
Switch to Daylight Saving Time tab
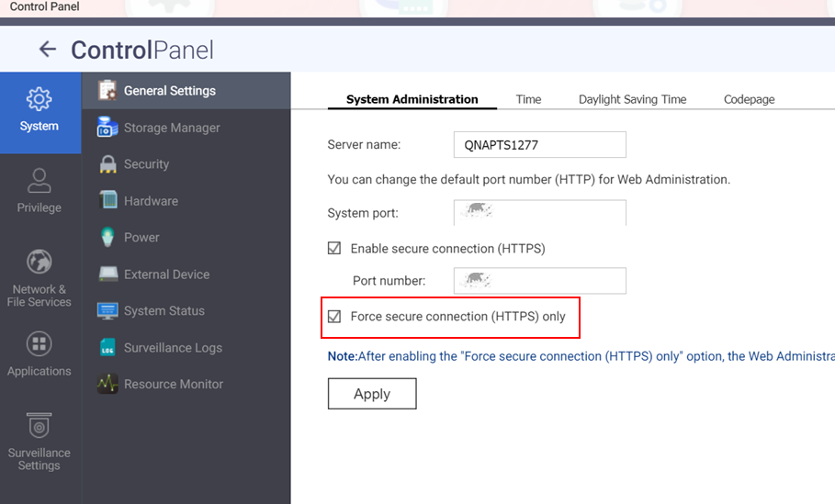click(632, 99)
